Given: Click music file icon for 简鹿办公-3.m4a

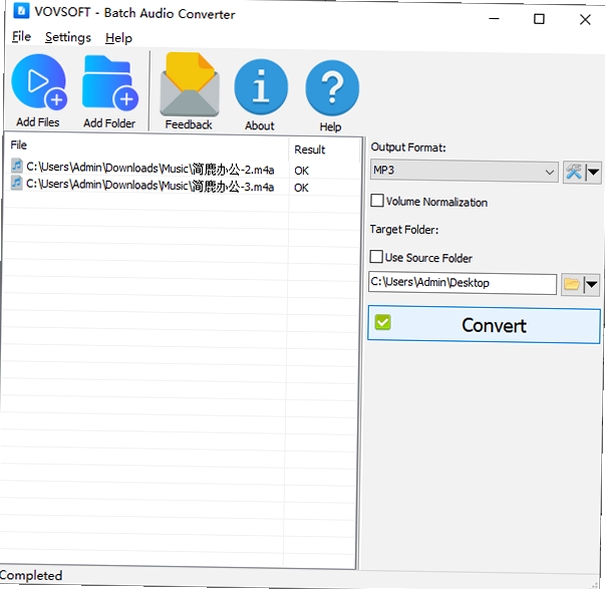Looking at the screenshot, I should 16,182.
